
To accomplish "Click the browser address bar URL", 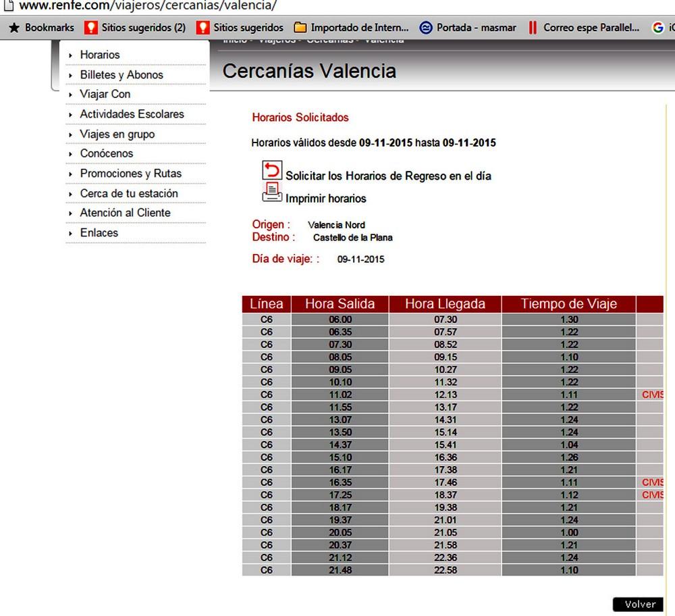I will pos(148,6).
